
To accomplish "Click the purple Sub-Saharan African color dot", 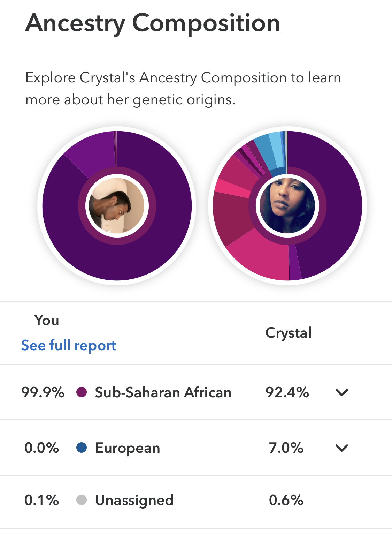I will (x=82, y=392).
